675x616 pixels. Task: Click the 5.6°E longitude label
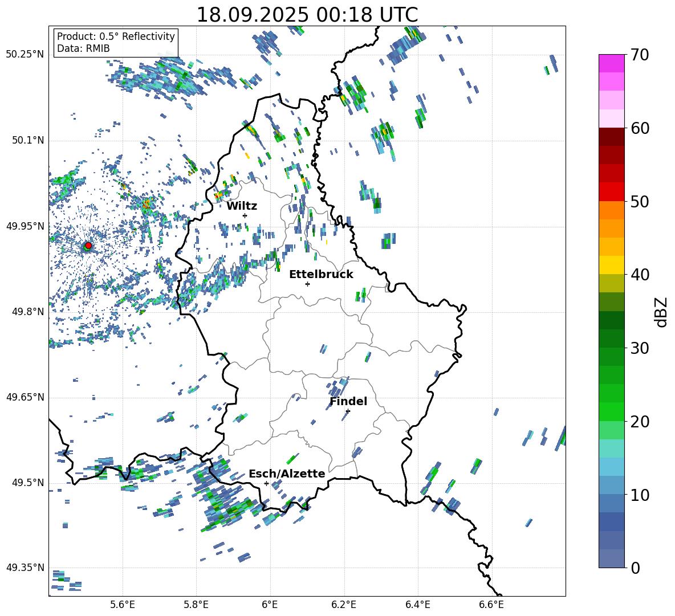pos(123,605)
